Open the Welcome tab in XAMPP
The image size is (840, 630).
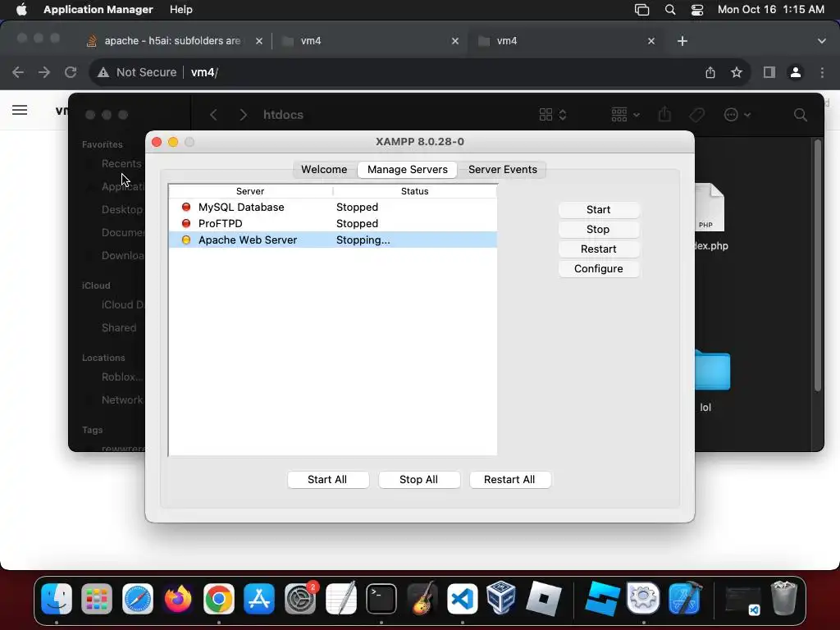(324, 169)
